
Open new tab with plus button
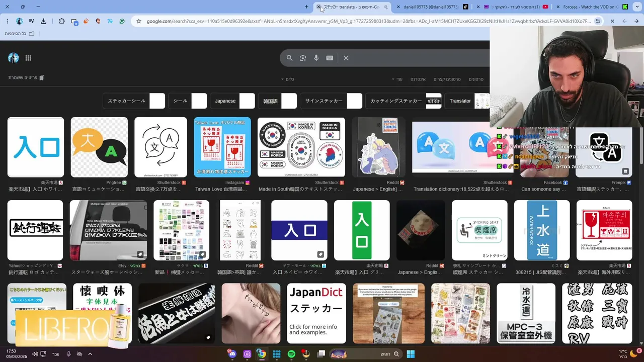pos(306,7)
